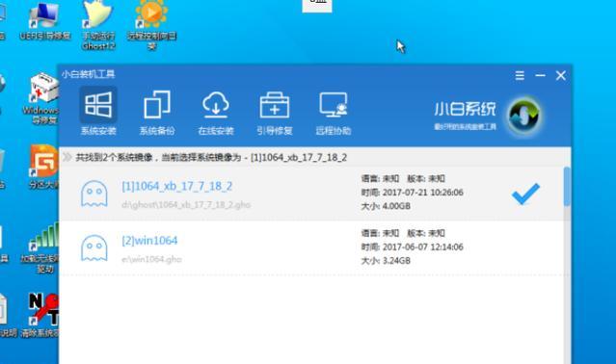Open UEFI引导修复 desktop shortcut
616x364 pixels.
[44, 21]
